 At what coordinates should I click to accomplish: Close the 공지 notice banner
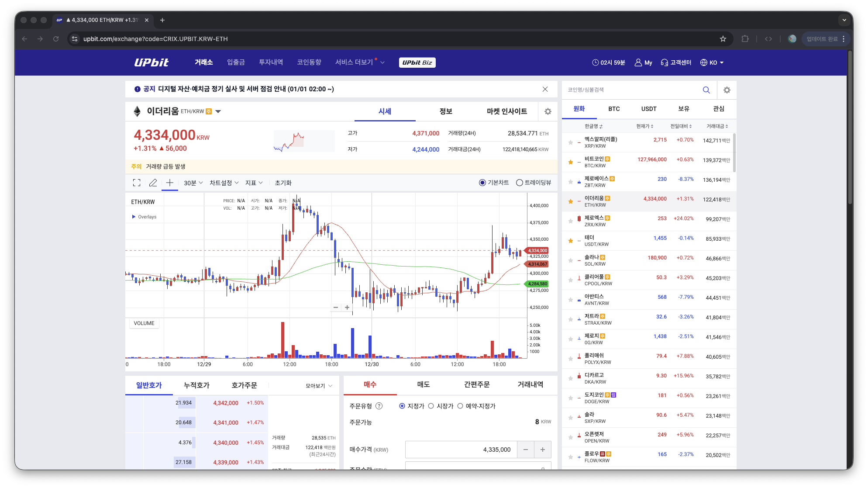[545, 89]
